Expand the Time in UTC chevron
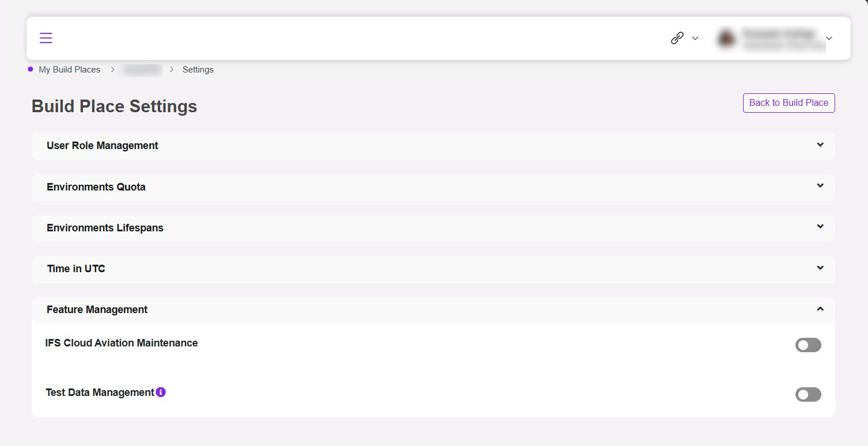 820,268
